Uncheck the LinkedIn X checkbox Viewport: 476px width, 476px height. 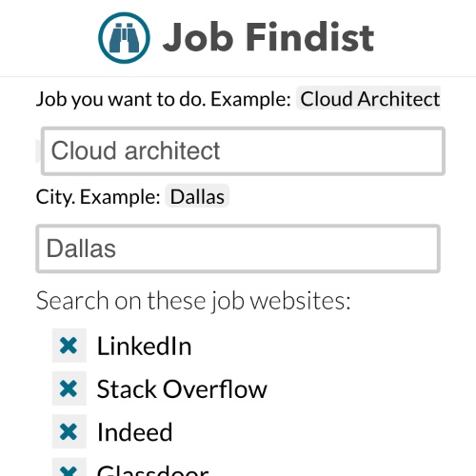pyautogui.click(x=69, y=346)
